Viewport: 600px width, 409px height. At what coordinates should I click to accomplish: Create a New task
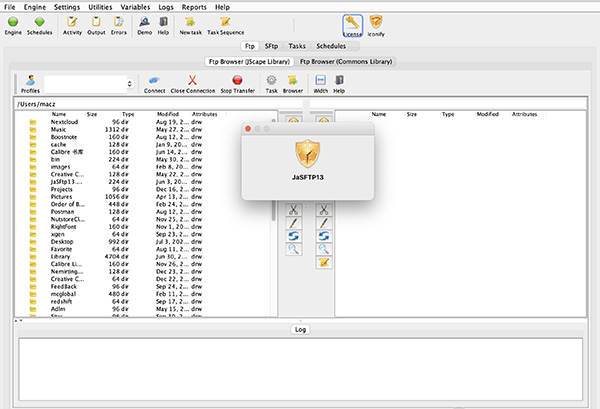click(x=190, y=22)
